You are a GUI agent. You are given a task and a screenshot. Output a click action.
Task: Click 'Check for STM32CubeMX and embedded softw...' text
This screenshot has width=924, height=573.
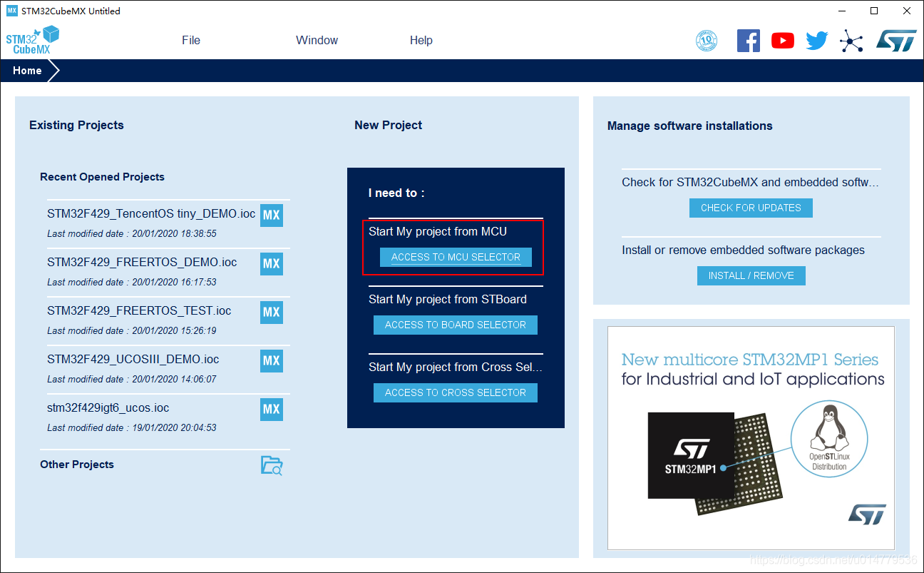(750, 183)
